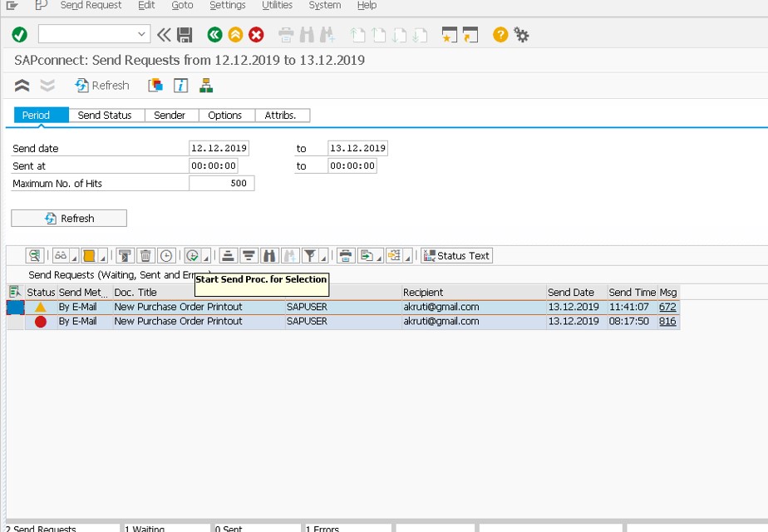
Task: Open dropdown arrow beside yellow document icon
Action: tap(103, 257)
